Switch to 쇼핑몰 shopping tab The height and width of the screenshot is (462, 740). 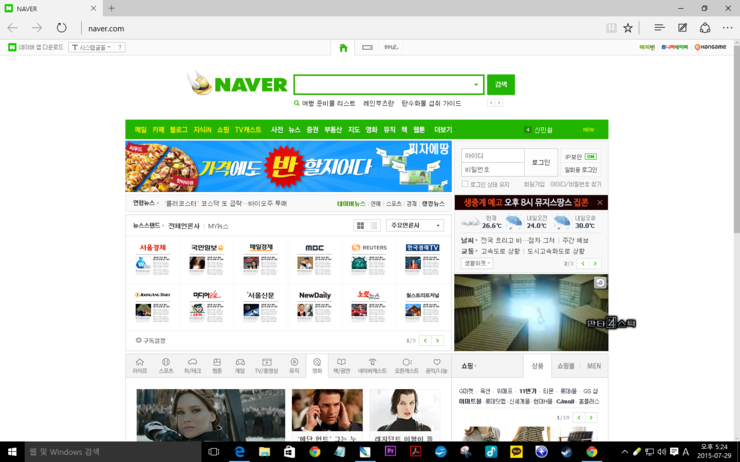coord(566,366)
